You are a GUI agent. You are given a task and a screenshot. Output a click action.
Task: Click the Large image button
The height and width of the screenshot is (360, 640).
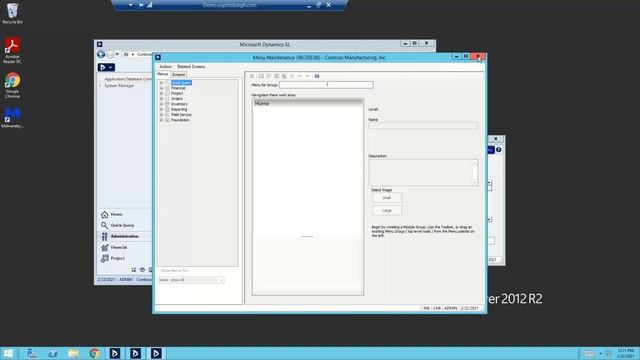point(387,211)
